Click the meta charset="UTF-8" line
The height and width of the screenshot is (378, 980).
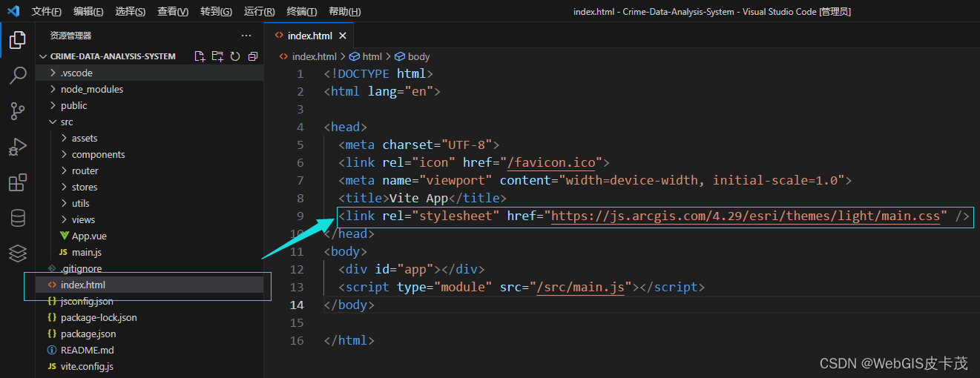tap(419, 145)
